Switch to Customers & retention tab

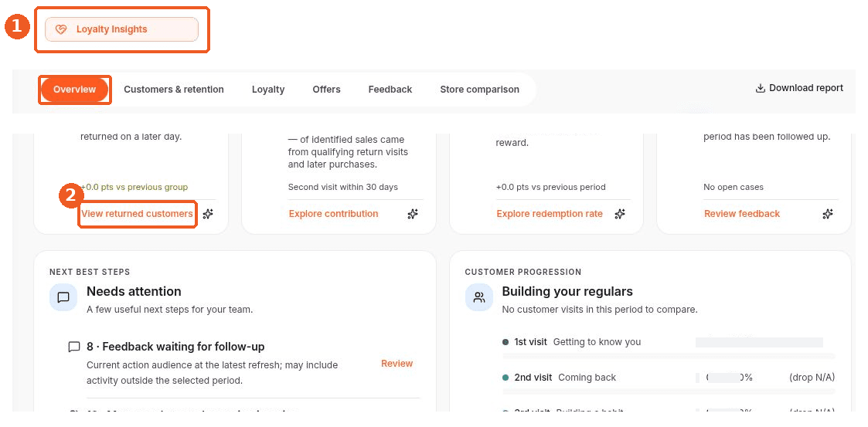point(174,89)
